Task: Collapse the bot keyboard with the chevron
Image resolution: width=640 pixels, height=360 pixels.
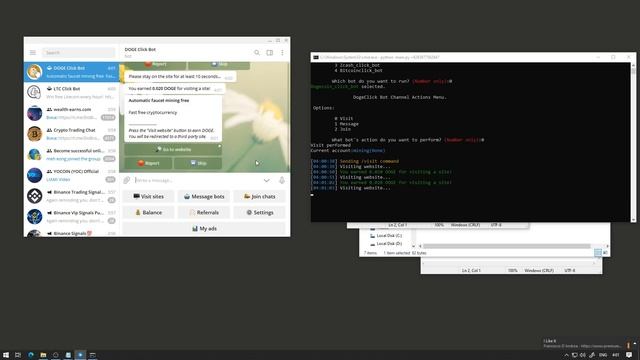Action: tap(267, 180)
